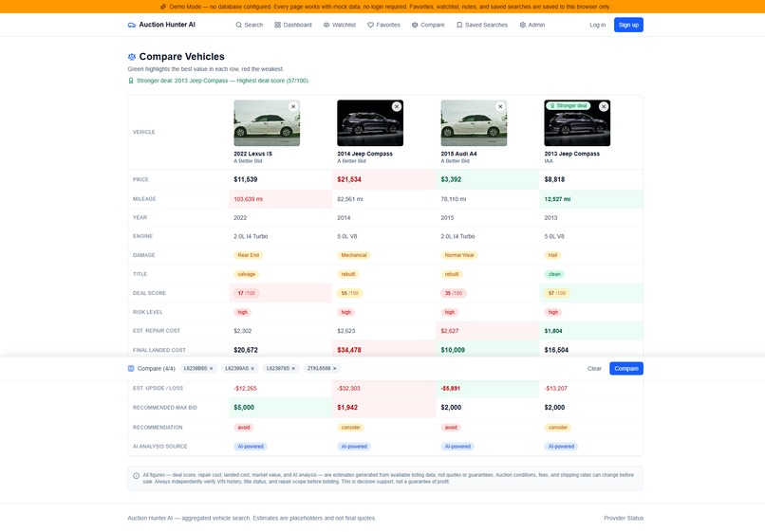Open the Admin nav item
The height and width of the screenshot is (532, 765).
click(x=532, y=25)
